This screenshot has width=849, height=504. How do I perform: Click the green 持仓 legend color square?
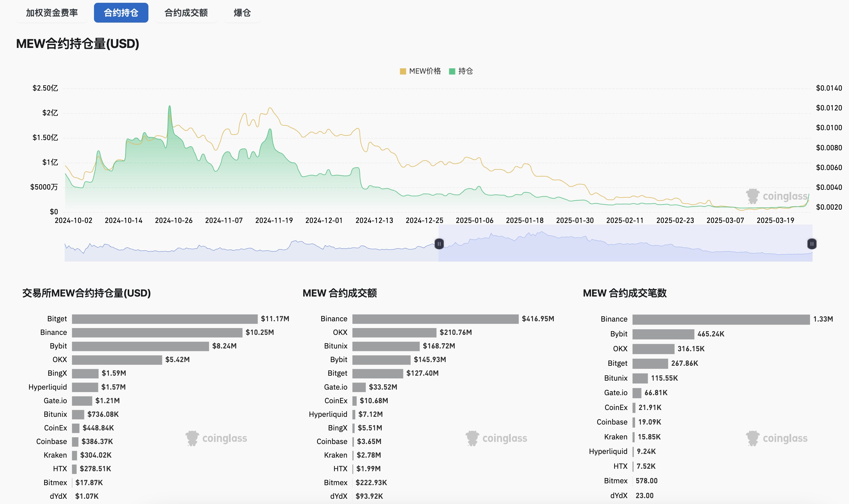(x=452, y=71)
